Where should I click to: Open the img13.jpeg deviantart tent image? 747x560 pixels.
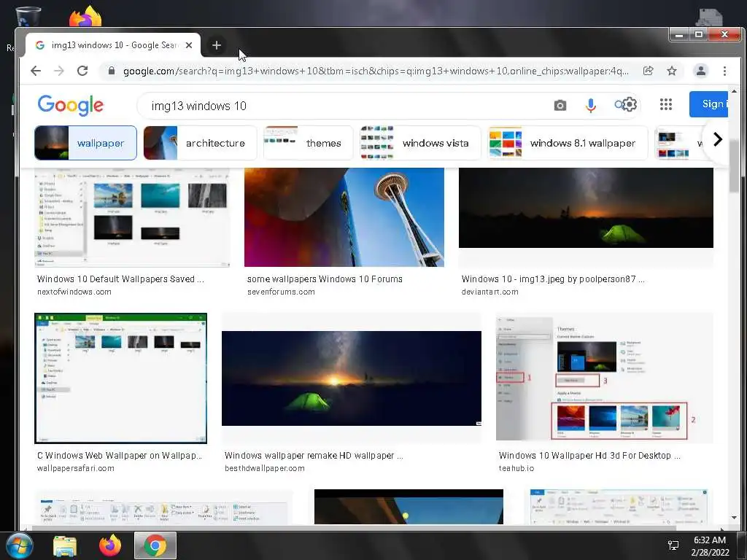[586, 208]
